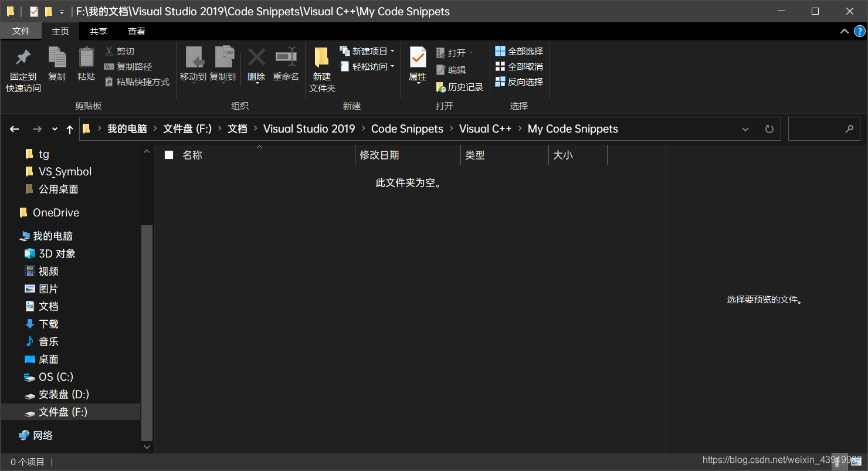Go back with the left arrow
The width and height of the screenshot is (868, 471).
(15, 129)
